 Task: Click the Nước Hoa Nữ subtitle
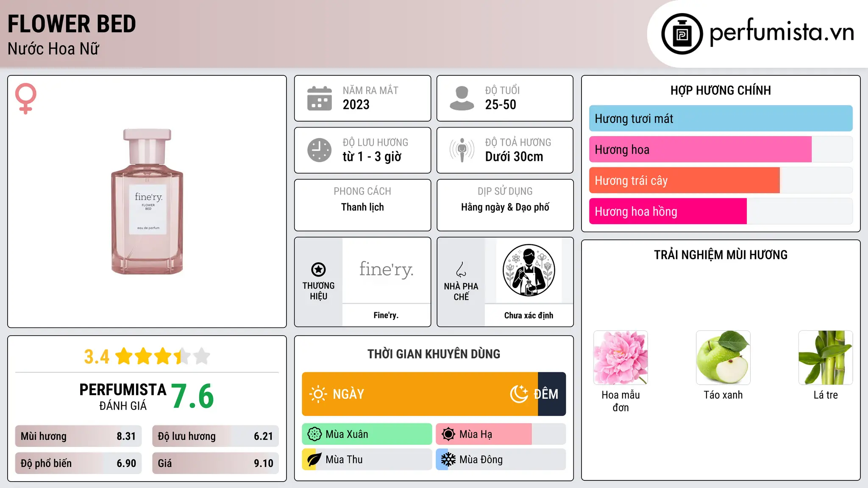pyautogui.click(x=53, y=49)
